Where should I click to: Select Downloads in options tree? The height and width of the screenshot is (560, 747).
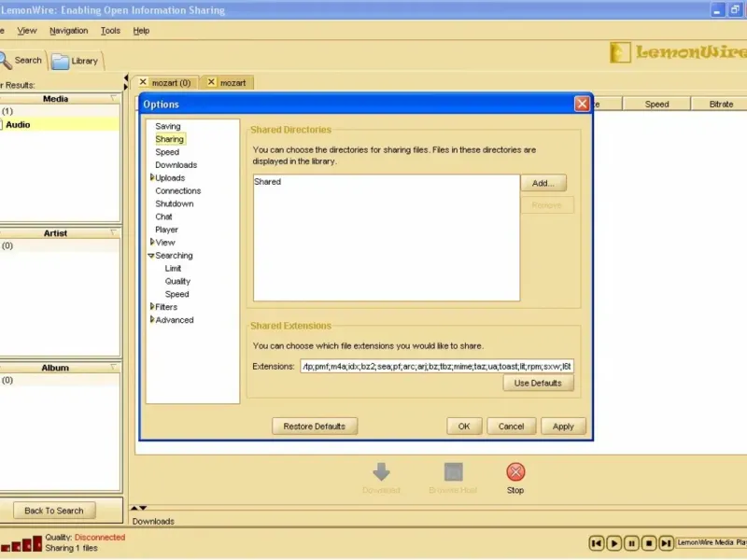pos(176,165)
